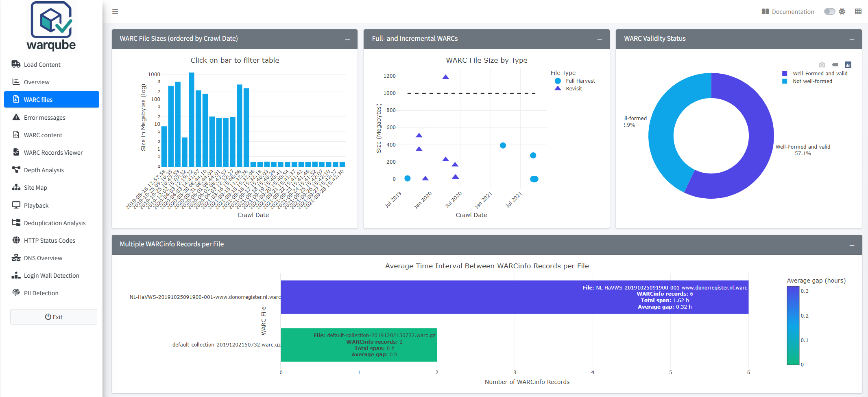This screenshot has height=397, width=868.
Task: Click the Revisit triangle near 1200 Megabytes
Action: tap(445, 77)
